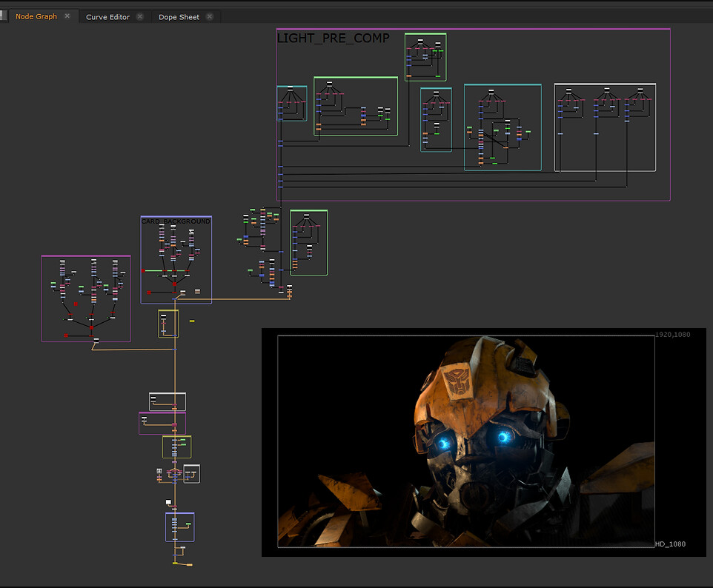Click the Bumblebee render preview image
The image size is (713, 588).
coord(465,441)
